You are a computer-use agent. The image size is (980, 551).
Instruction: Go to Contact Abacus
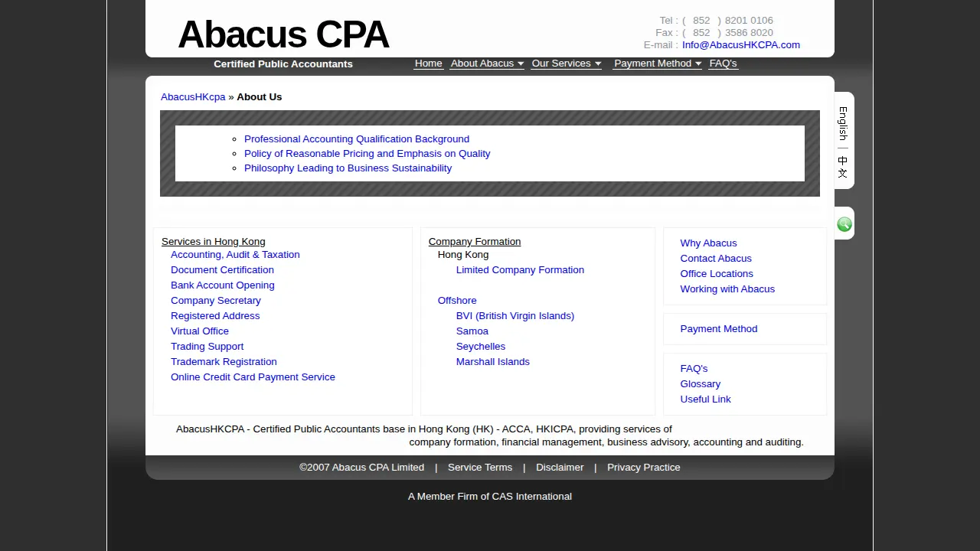(x=716, y=259)
